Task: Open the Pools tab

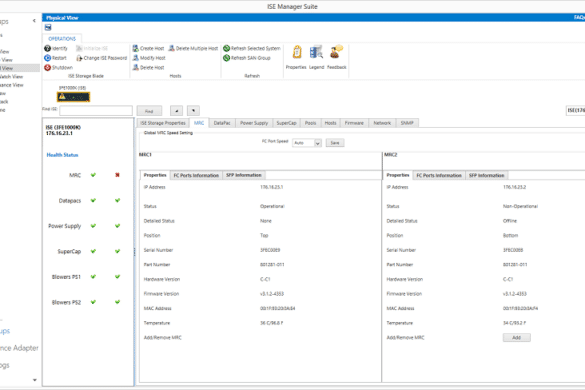Action: coord(310,123)
